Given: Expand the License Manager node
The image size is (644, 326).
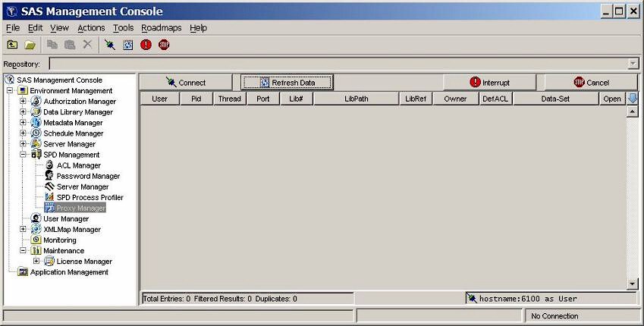Looking at the screenshot, I should [36, 261].
